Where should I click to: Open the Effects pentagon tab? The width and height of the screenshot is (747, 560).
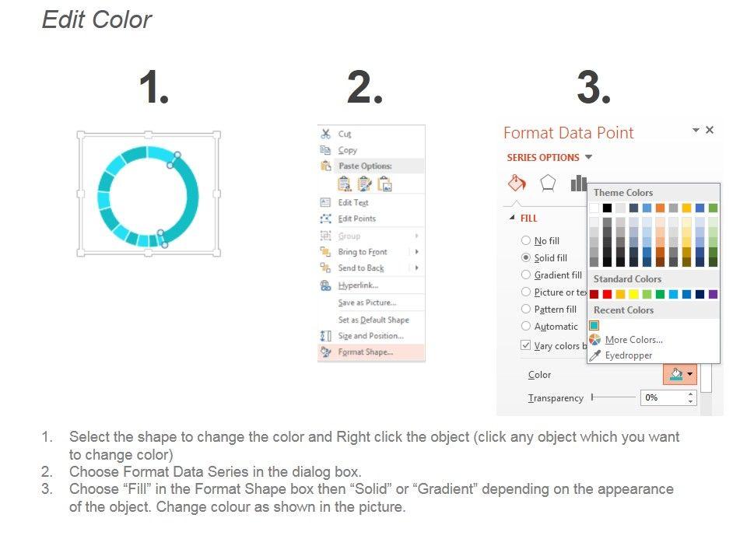549,183
